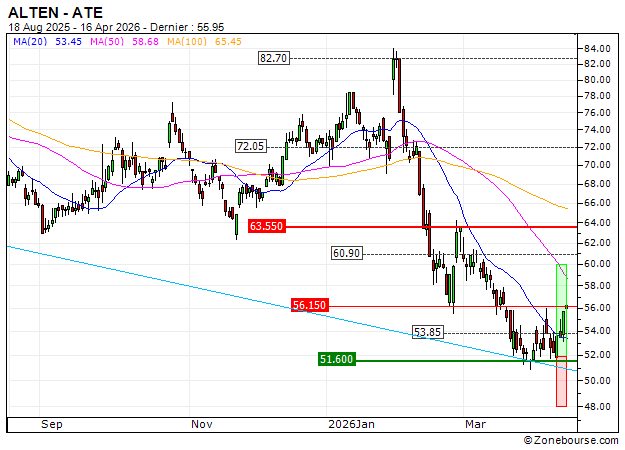
Task: Click the ALTEN - ATE chart title
Action: pos(55,11)
